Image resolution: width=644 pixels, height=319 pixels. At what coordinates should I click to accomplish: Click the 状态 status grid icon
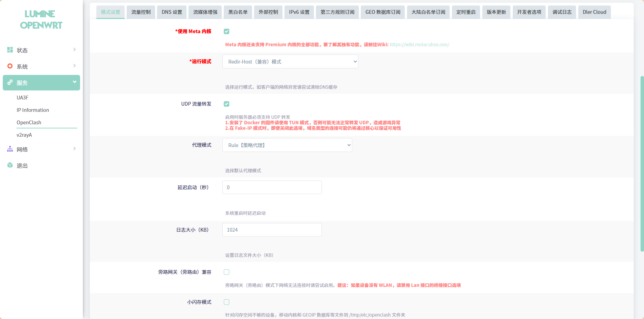pos(10,50)
